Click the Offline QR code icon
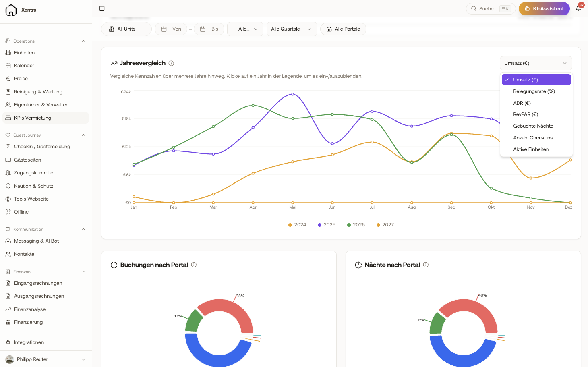The image size is (588, 367). [x=8, y=212]
